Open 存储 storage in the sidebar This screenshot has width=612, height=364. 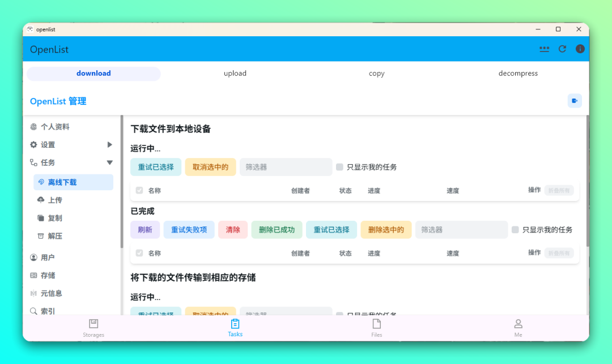[x=48, y=275]
